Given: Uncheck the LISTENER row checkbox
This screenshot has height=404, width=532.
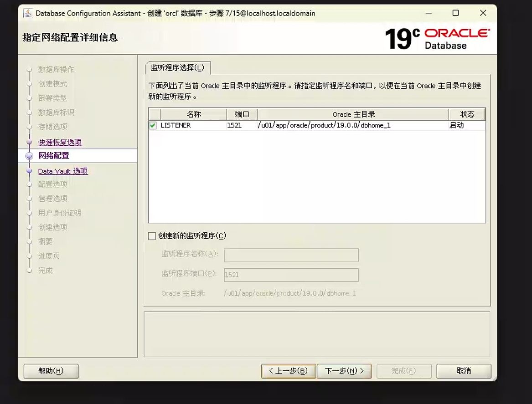Looking at the screenshot, I should click(153, 125).
